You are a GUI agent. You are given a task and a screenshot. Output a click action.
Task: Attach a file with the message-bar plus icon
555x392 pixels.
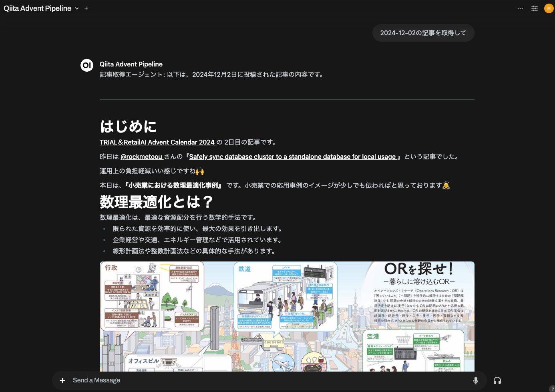pyautogui.click(x=62, y=380)
